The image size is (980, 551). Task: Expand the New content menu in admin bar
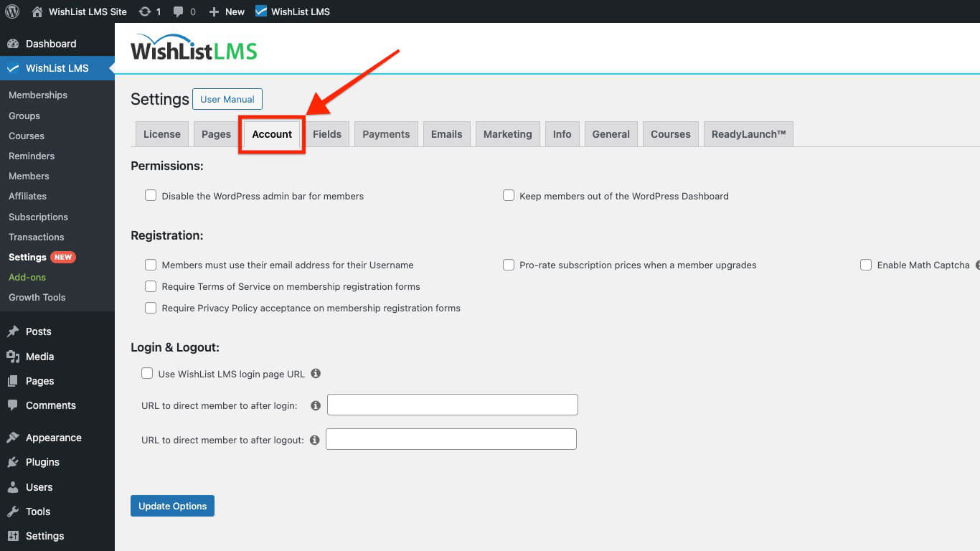pos(226,11)
